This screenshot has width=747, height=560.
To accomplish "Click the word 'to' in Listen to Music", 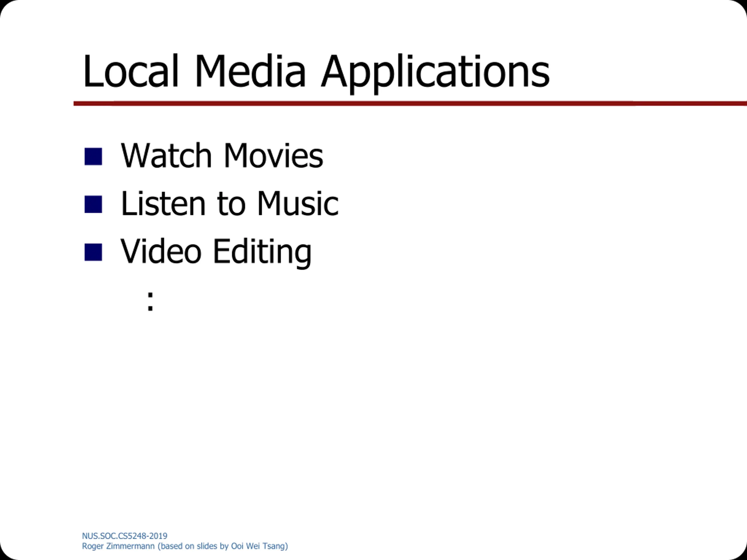I will (x=231, y=204).
